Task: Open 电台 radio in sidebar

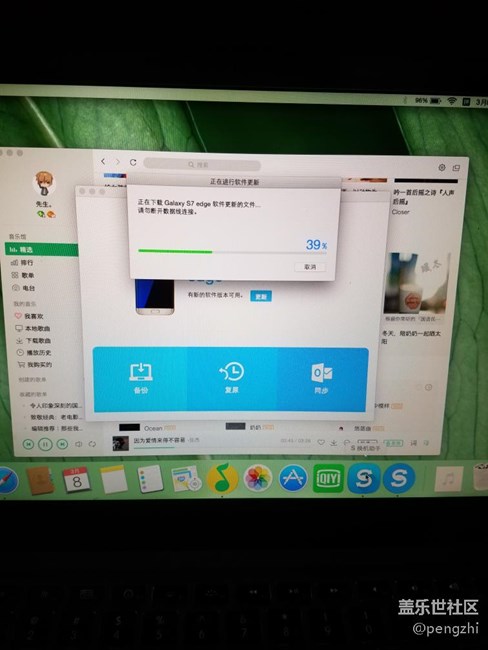Action: point(24,288)
